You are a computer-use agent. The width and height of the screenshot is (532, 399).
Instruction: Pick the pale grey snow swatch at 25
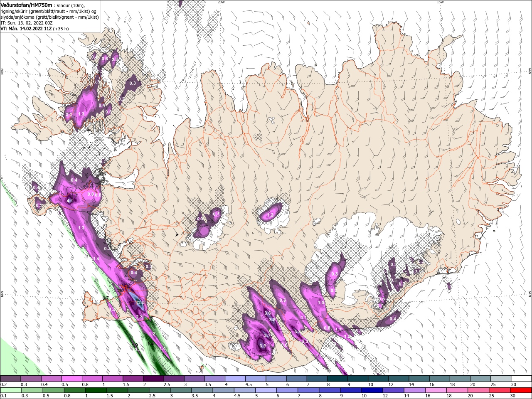501,379
